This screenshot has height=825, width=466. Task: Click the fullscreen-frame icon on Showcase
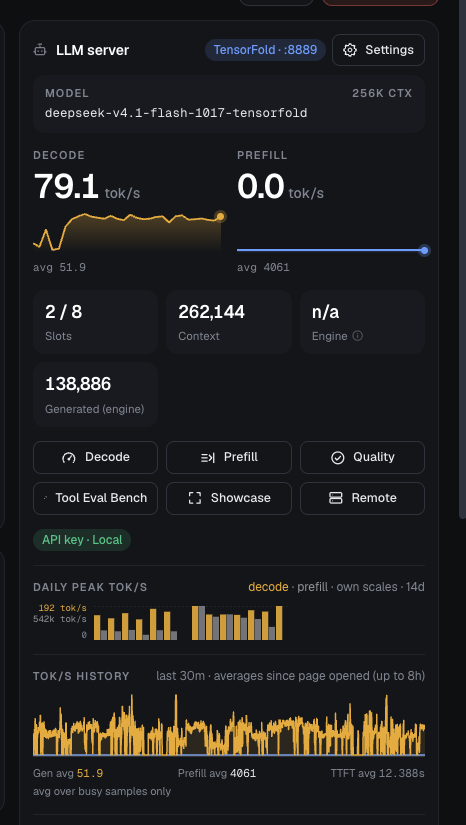pos(195,498)
